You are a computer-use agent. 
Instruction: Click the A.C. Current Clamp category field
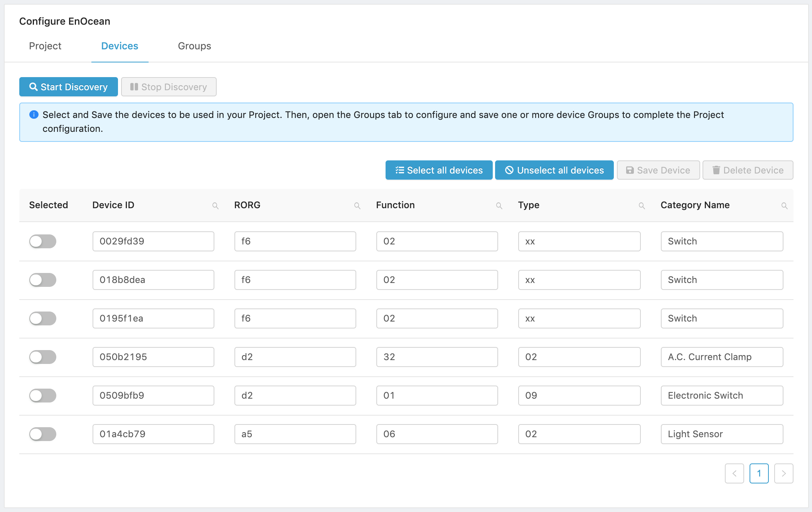click(722, 357)
